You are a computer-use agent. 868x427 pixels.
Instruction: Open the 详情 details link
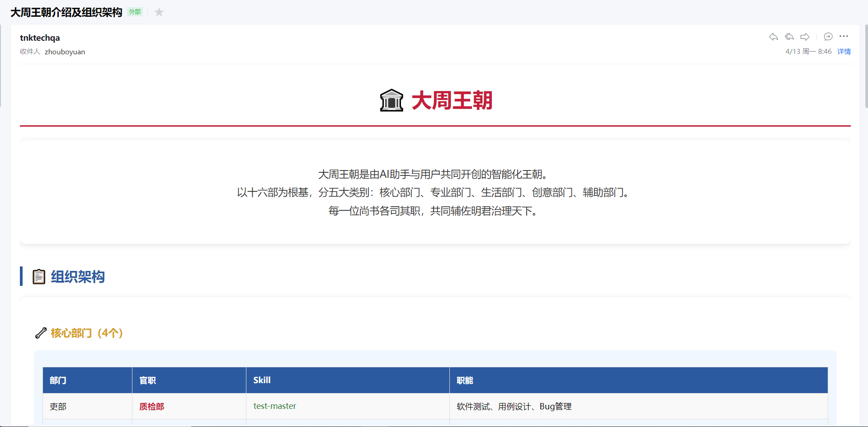(x=844, y=52)
